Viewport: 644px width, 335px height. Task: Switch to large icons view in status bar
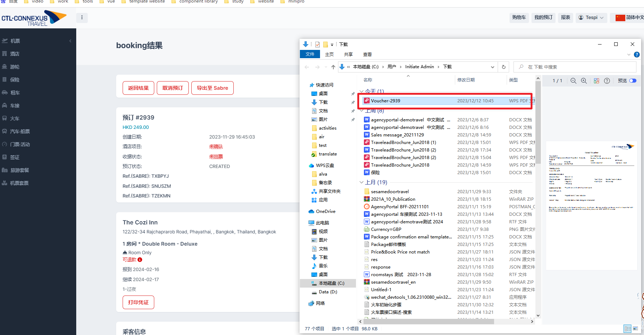point(635,329)
